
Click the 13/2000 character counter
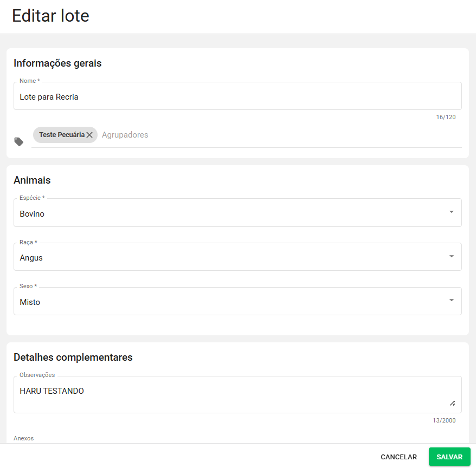click(443, 420)
